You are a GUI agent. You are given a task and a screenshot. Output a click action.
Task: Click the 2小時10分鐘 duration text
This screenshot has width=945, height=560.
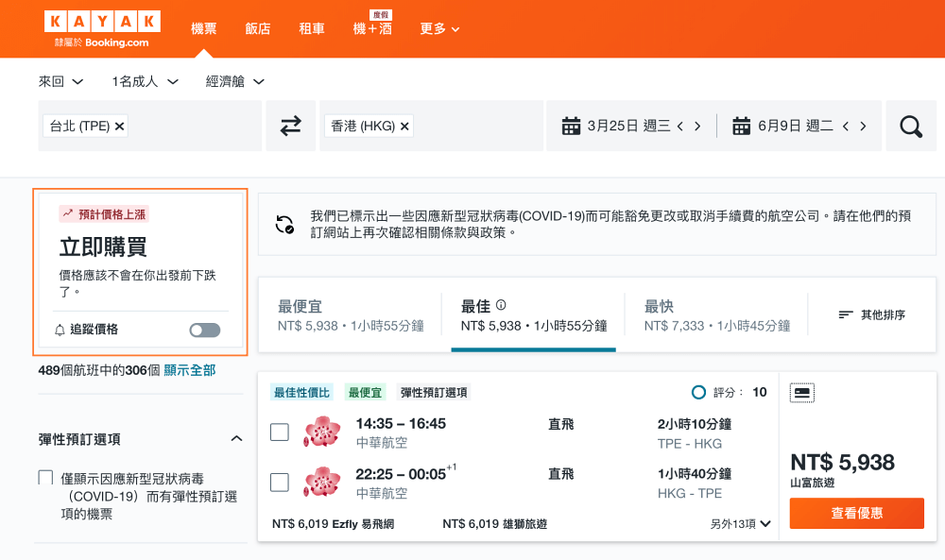(x=695, y=424)
